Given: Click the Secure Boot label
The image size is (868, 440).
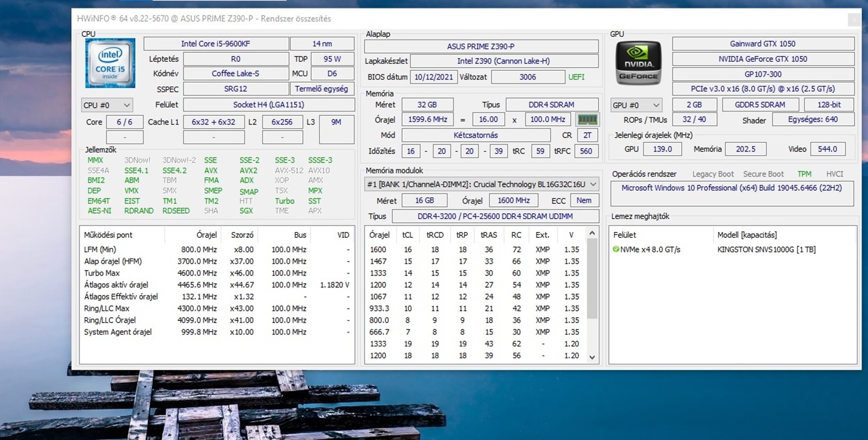Looking at the screenshot, I should tap(763, 174).
